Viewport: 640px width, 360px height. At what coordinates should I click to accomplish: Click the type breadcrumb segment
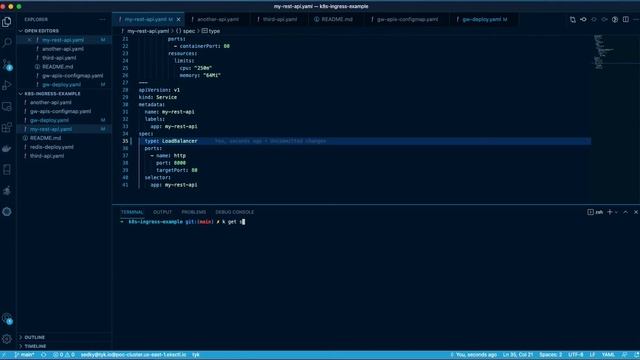pyautogui.click(x=211, y=31)
